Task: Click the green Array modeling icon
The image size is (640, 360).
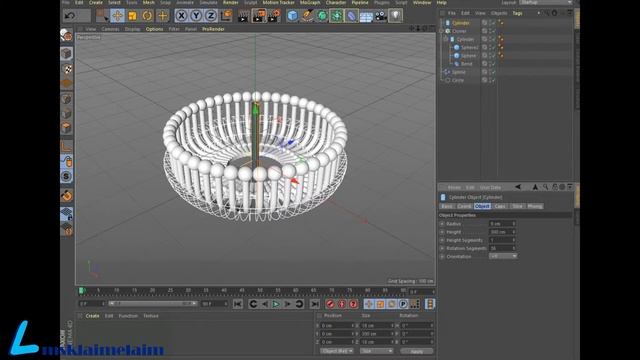Action: (x=336, y=16)
